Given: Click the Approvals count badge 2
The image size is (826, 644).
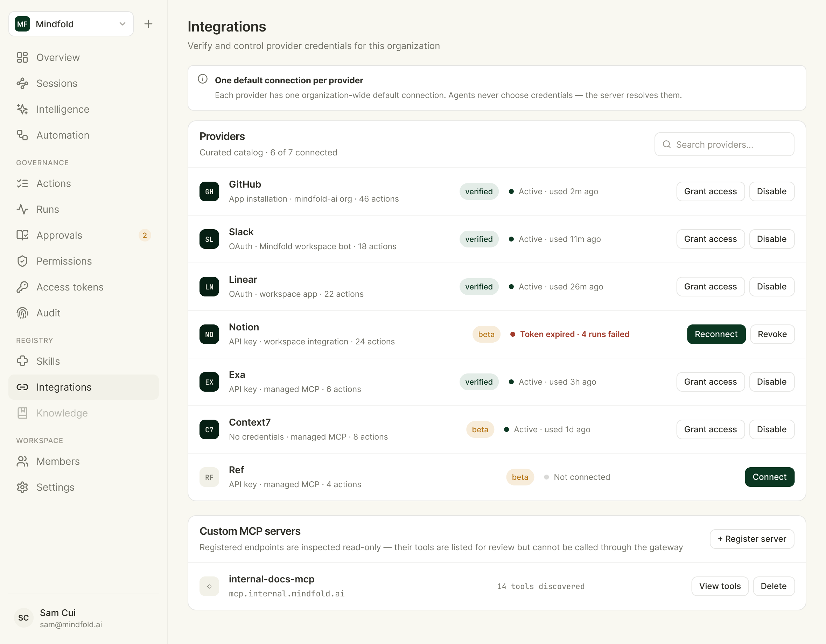Looking at the screenshot, I should coord(145,235).
